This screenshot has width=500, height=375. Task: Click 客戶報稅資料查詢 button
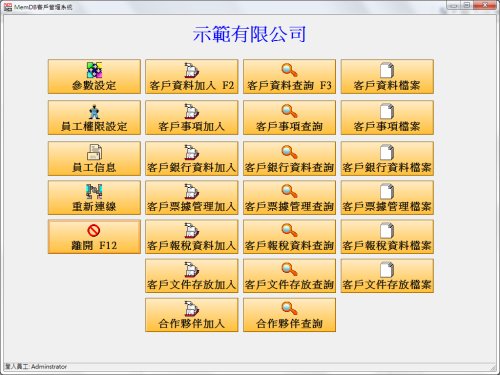coord(289,237)
